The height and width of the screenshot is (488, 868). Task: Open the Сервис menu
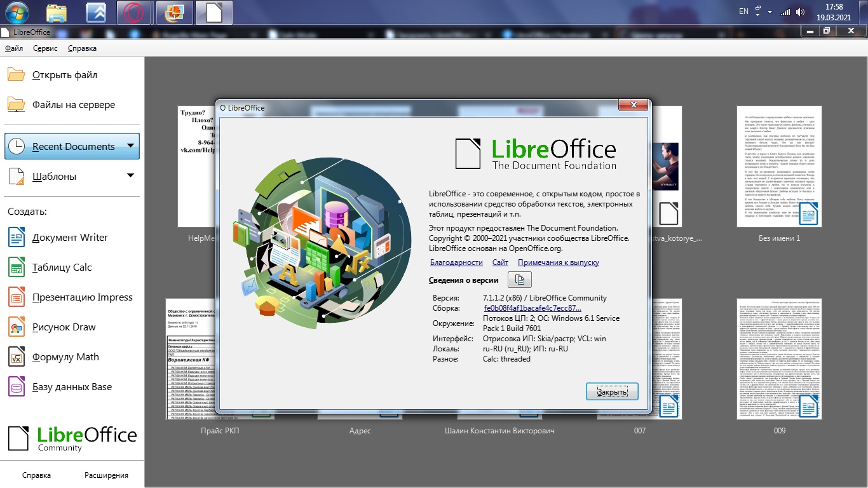click(45, 48)
